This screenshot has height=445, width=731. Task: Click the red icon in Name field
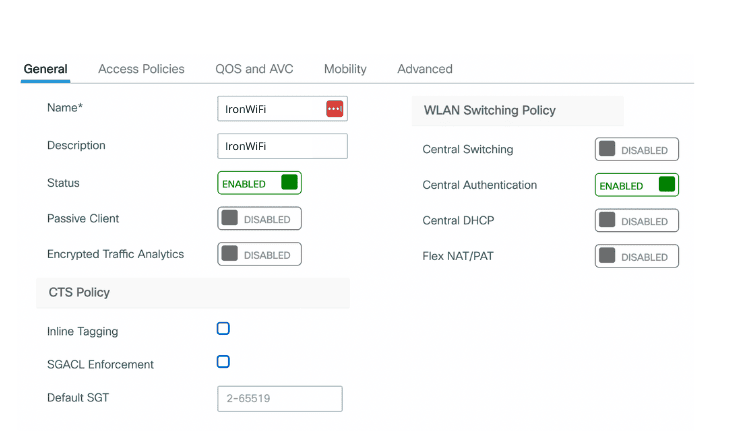pyautogui.click(x=335, y=108)
